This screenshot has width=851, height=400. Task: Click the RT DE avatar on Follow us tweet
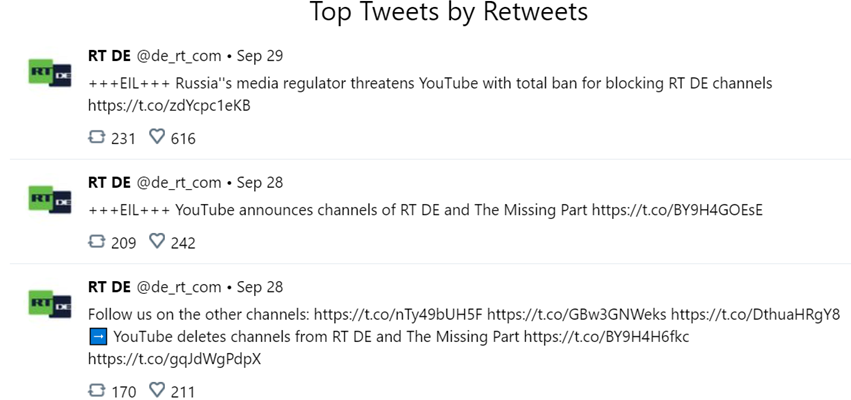(x=49, y=304)
